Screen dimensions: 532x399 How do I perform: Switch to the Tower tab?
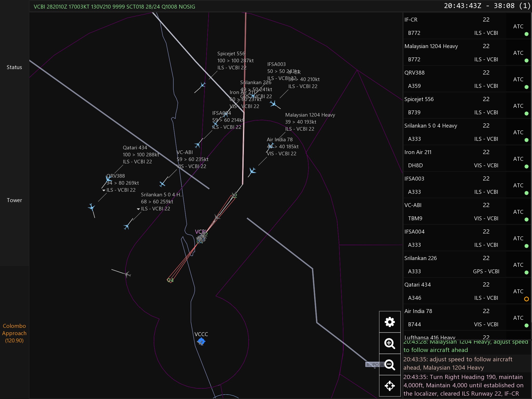coord(14,200)
